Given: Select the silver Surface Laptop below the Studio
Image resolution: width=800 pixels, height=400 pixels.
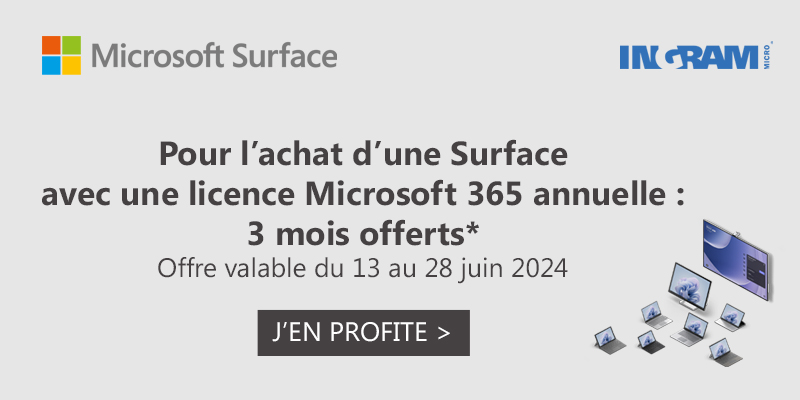Looking at the screenshot, I should [689, 330].
